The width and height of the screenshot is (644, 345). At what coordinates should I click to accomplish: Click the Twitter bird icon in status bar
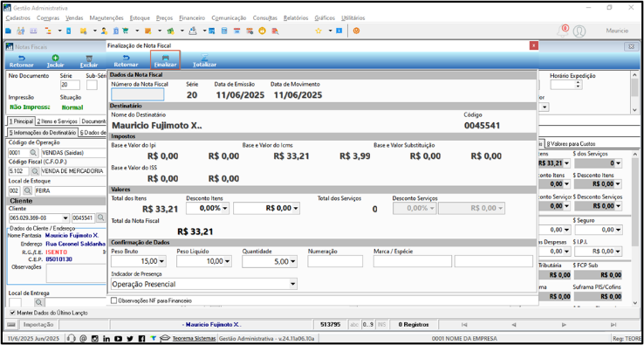[x=130, y=338]
